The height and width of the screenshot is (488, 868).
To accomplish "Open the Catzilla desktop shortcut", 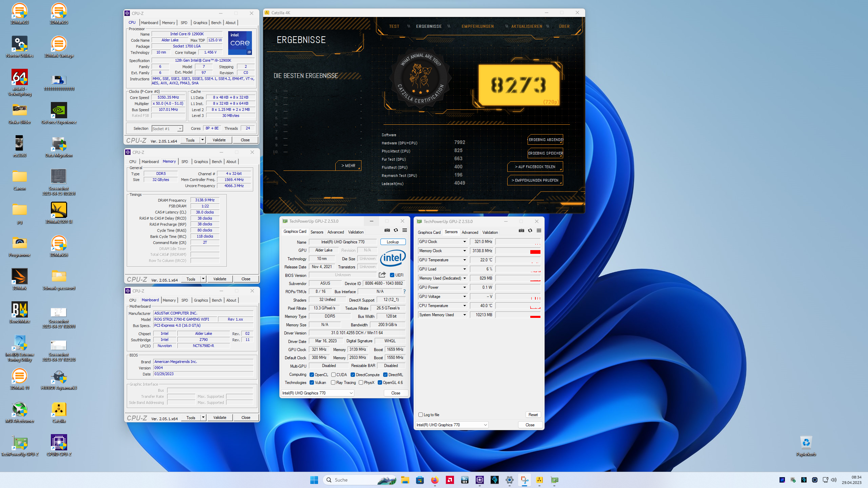I will pos(59,412).
